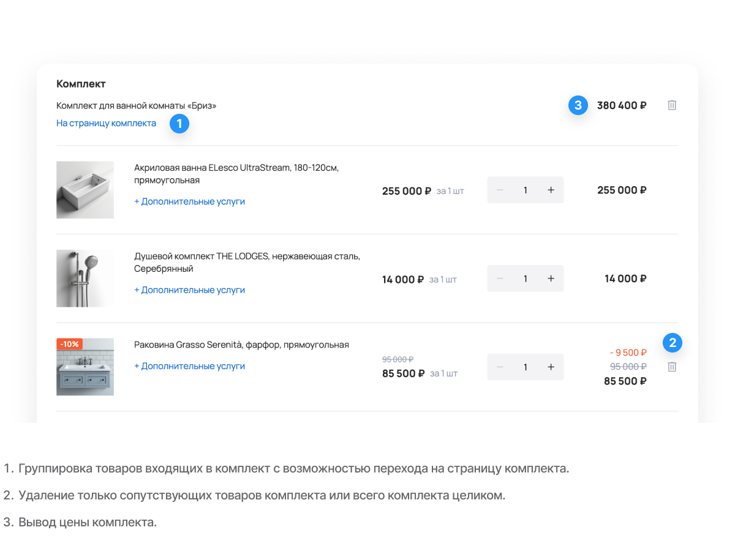The height and width of the screenshot is (560, 735).
Task: Click annotation badge number 2
Action: point(673,343)
